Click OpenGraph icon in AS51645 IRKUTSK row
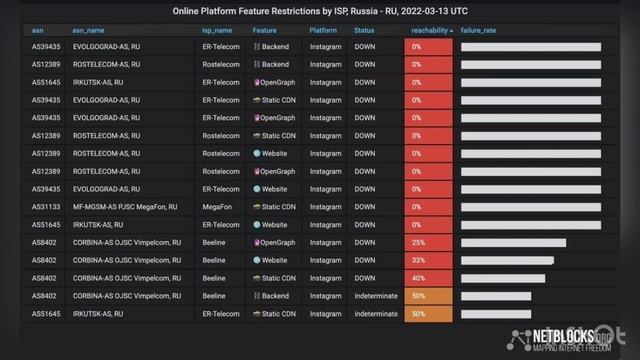 (257, 82)
